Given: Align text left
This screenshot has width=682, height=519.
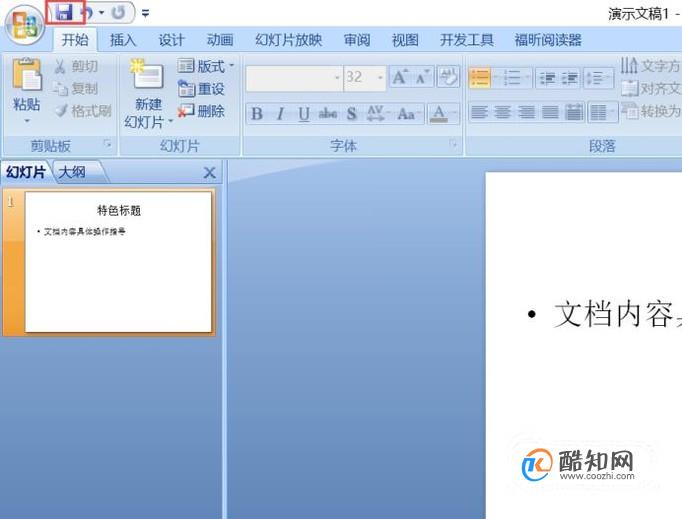Looking at the screenshot, I should point(479,112).
